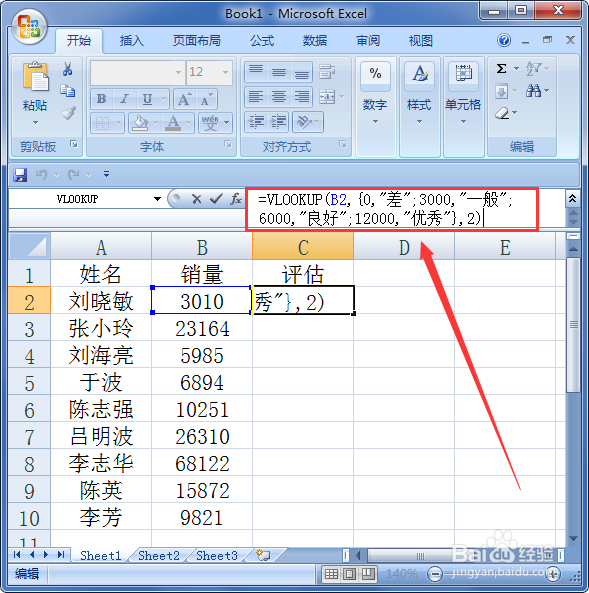Viewport: 589px width, 593px height.
Task: Open the font name dropdown
Action: tap(178, 72)
